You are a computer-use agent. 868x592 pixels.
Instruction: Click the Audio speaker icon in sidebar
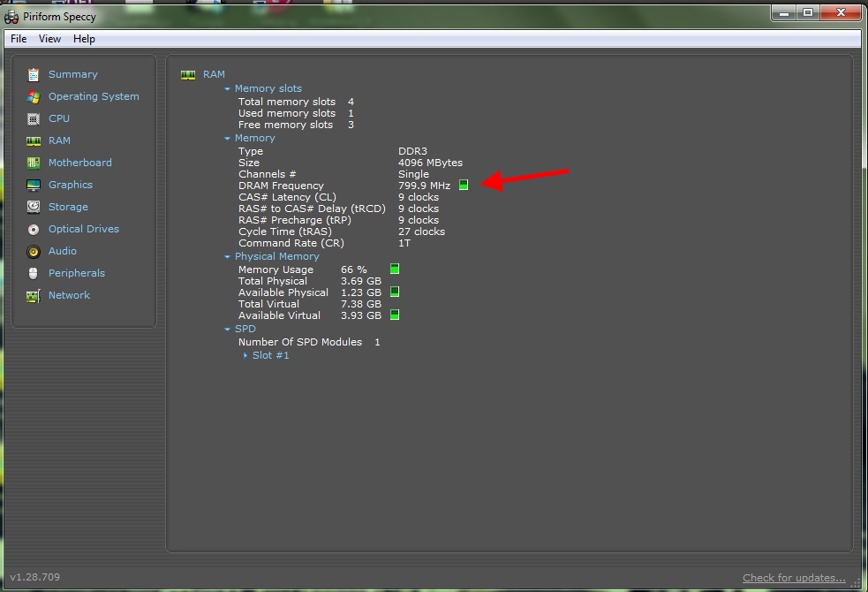[x=34, y=252]
